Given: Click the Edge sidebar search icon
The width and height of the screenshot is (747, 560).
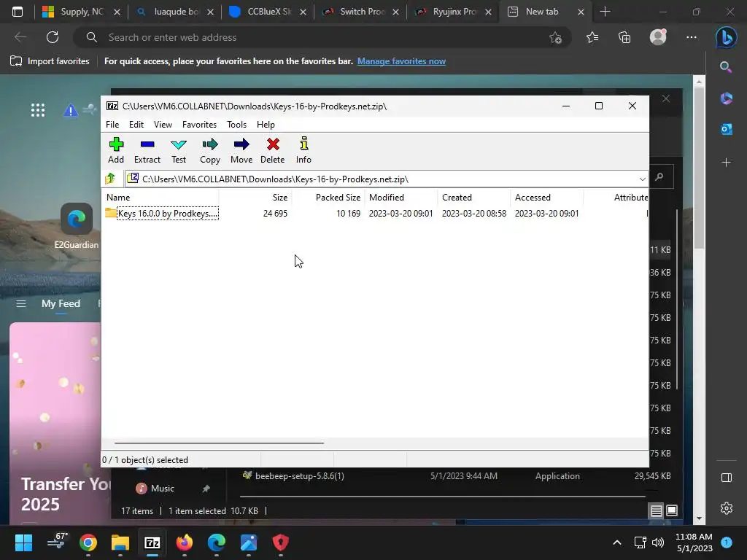Looking at the screenshot, I should coord(726,67).
